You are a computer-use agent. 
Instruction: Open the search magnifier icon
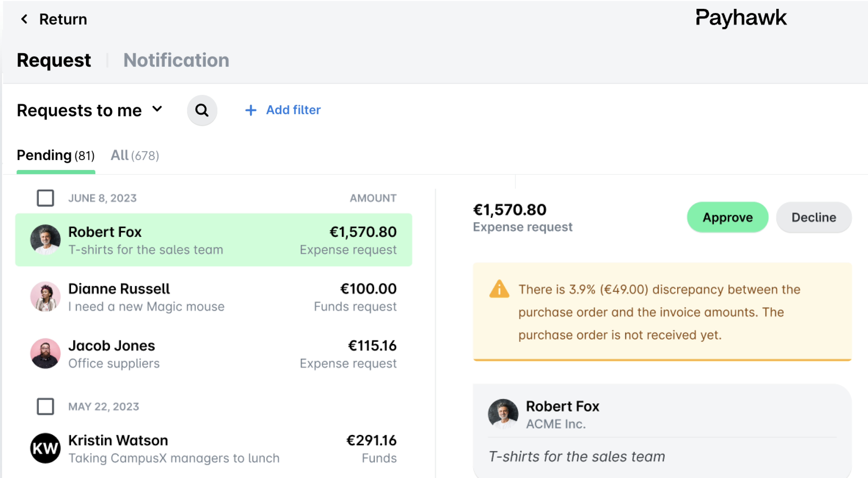[202, 110]
